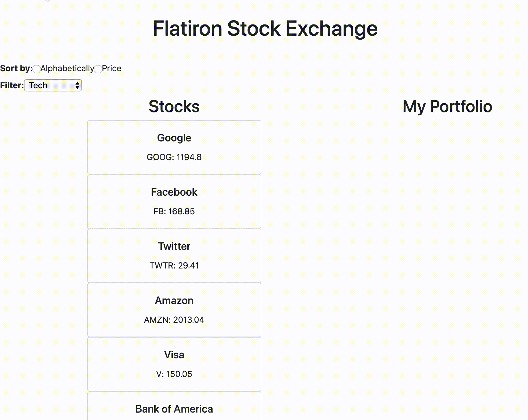528x420 pixels.
Task: Click the Flatiron Stock Exchange page title
Action: click(265, 28)
